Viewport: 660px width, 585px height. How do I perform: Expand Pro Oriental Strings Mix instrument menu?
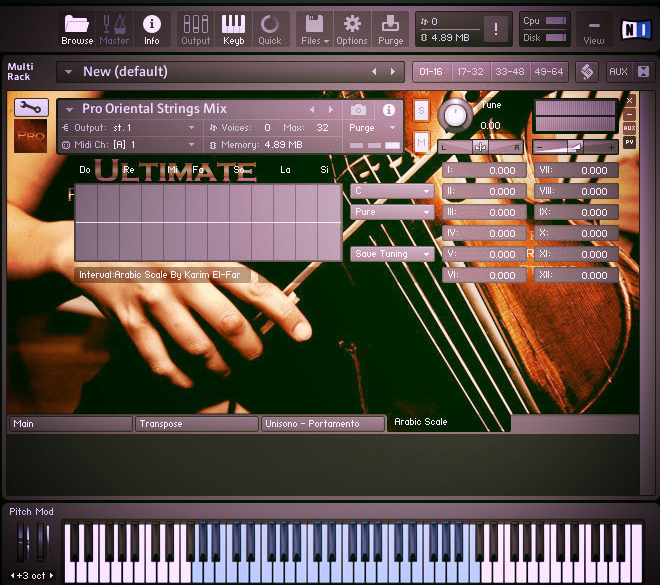pos(69,110)
